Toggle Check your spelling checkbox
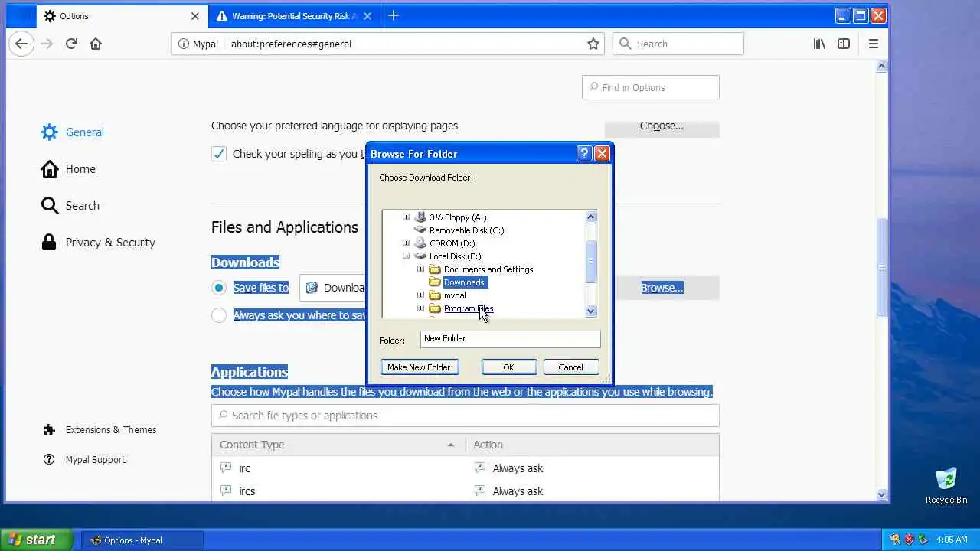 pyautogui.click(x=219, y=154)
